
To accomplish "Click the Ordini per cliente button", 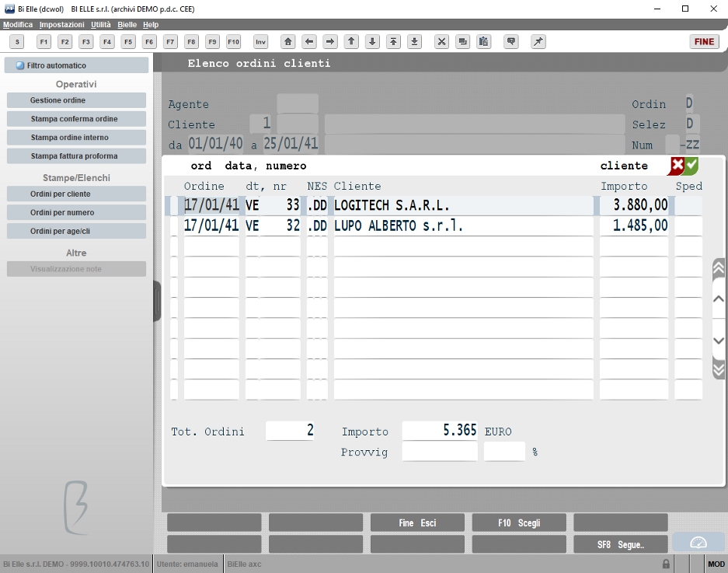I will click(77, 194).
